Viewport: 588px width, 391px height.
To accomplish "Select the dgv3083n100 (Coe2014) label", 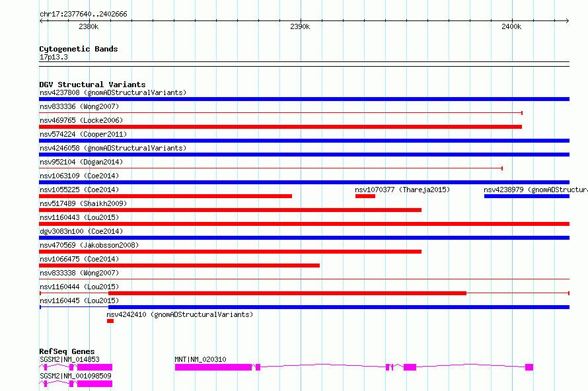I will [81, 231].
